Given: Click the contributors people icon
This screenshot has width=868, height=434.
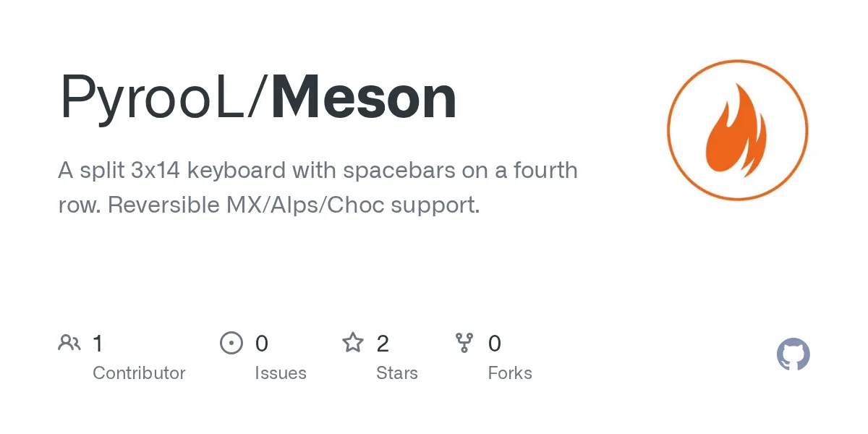Looking at the screenshot, I should [x=69, y=343].
